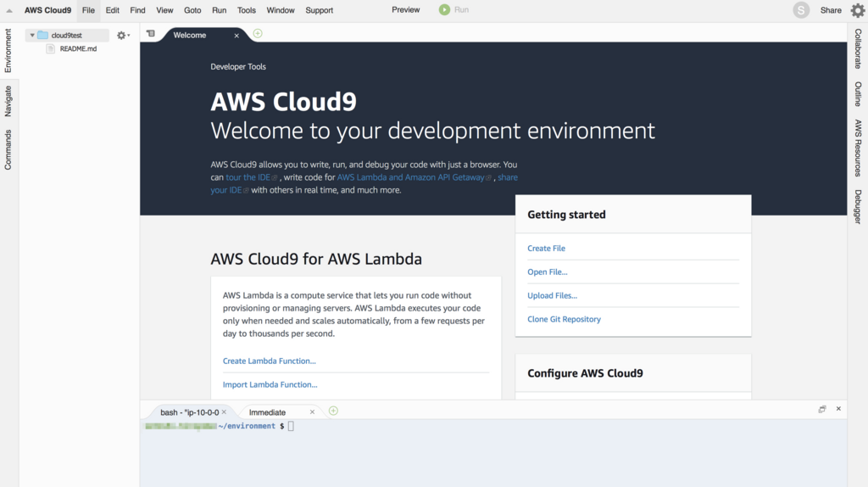868x487 pixels.
Task: Toggle the AWS Resources side panel
Action: [x=858, y=148]
